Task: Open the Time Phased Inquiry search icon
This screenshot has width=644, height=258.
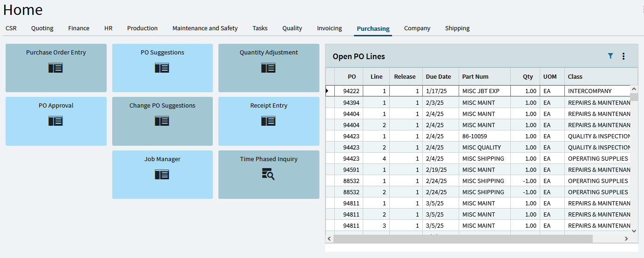Action: 268,174
